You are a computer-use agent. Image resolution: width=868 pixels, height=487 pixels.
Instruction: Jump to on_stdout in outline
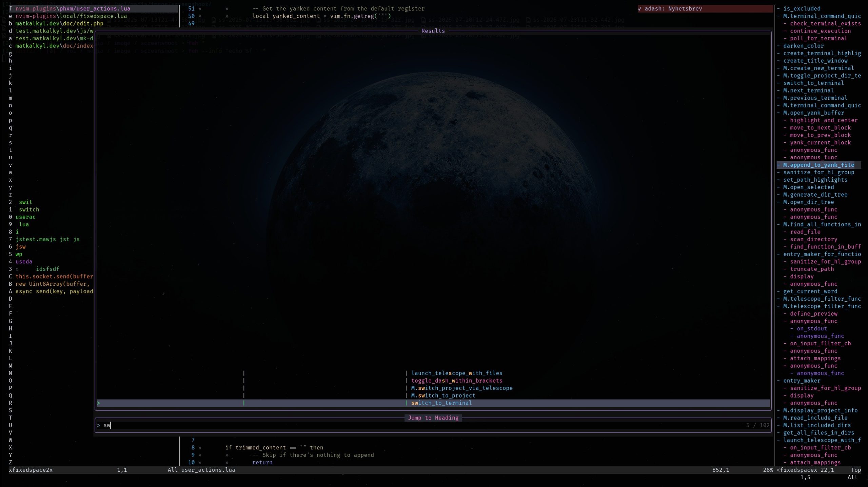[x=812, y=329]
